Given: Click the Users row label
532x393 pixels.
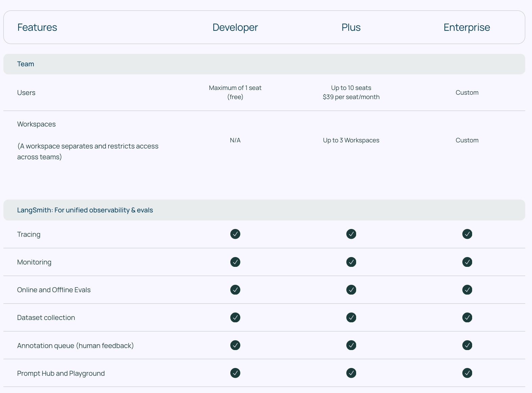Looking at the screenshot, I should coord(26,93).
